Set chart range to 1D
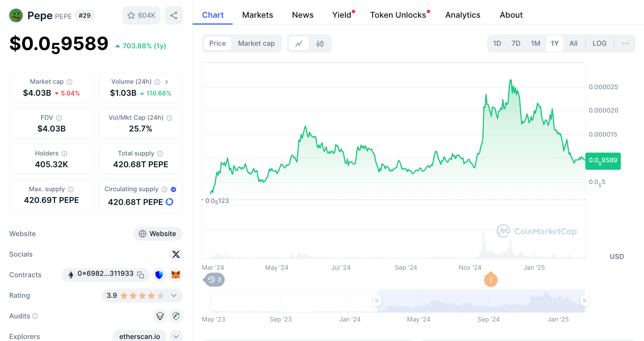 [497, 43]
